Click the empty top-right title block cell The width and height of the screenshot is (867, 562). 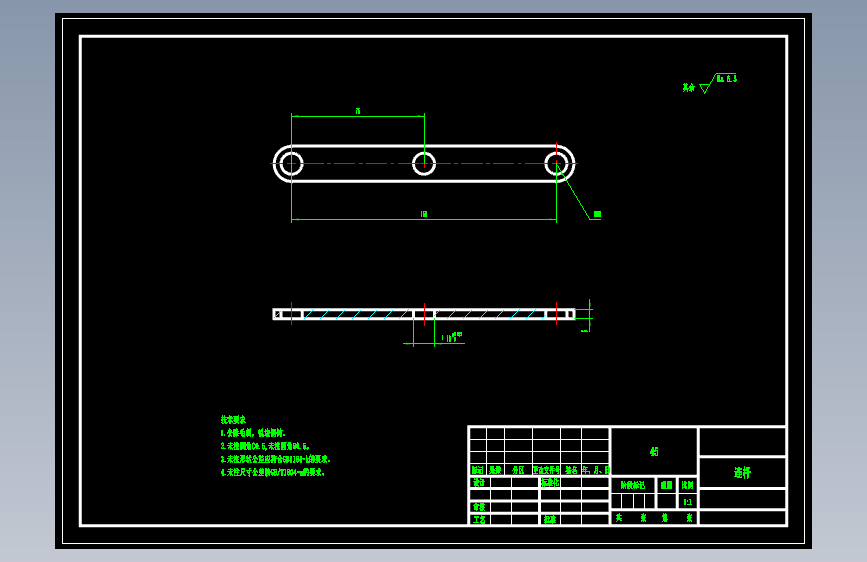(743, 441)
